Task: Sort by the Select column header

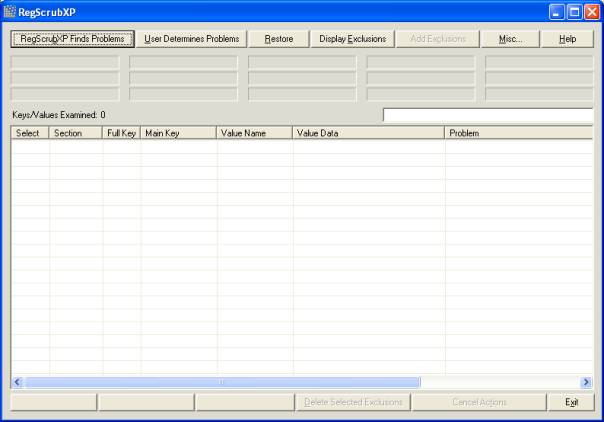Action: point(30,133)
